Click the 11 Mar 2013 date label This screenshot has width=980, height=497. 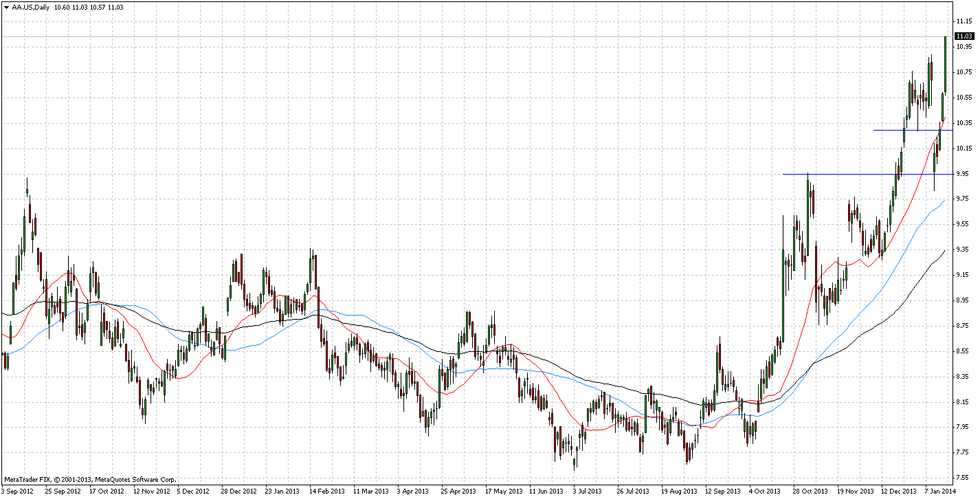click(x=370, y=492)
